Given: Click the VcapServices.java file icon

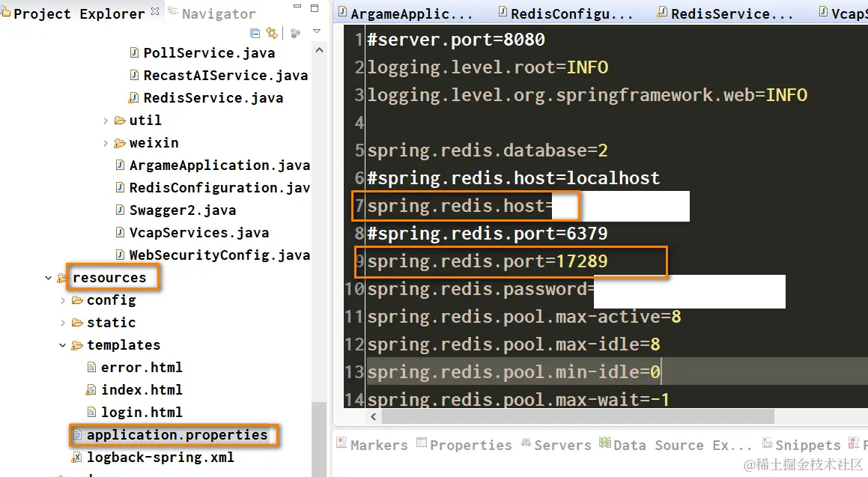Looking at the screenshot, I should click(120, 232).
